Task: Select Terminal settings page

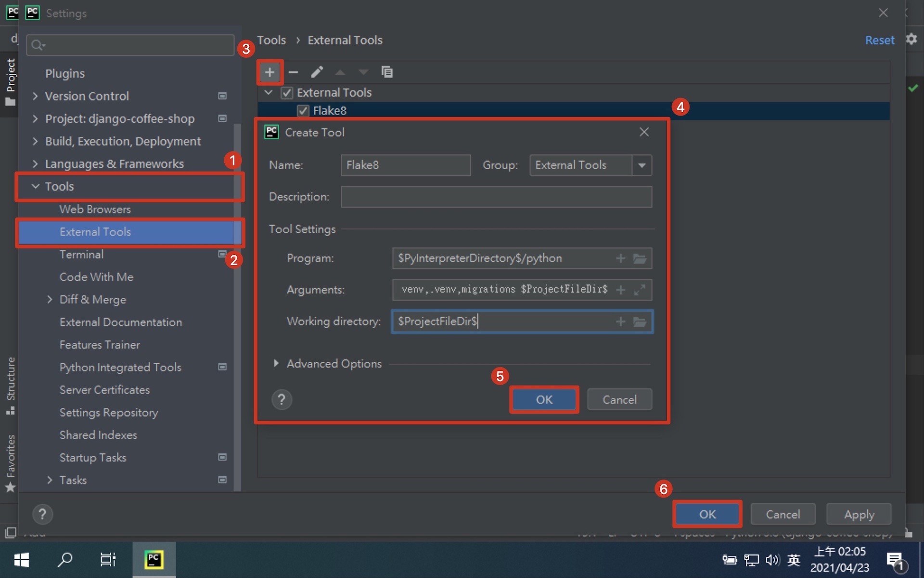Action: (x=81, y=254)
